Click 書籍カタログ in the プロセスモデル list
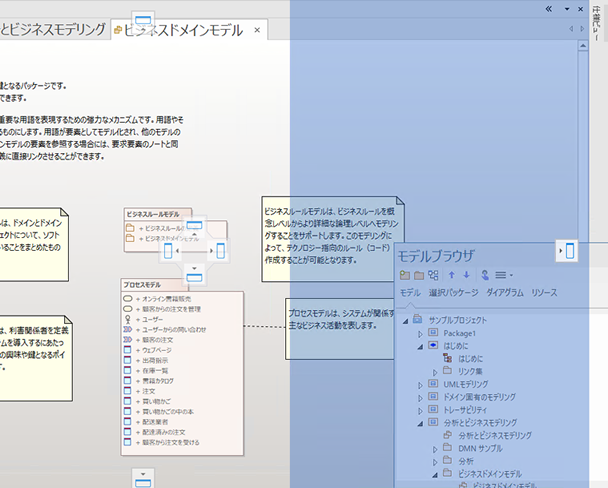The image size is (608, 488). tap(158, 381)
